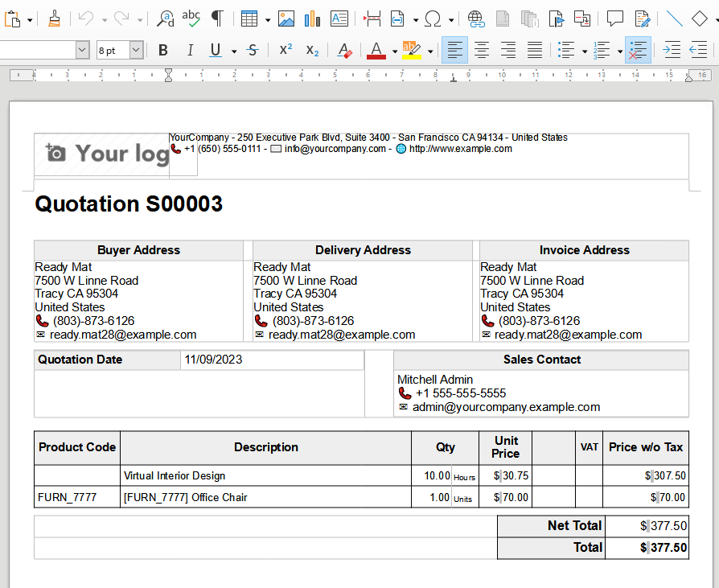Image resolution: width=719 pixels, height=588 pixels.
Task: Toggle ordered numbered list
Action: pyautogui.click(x=601, y=50)
